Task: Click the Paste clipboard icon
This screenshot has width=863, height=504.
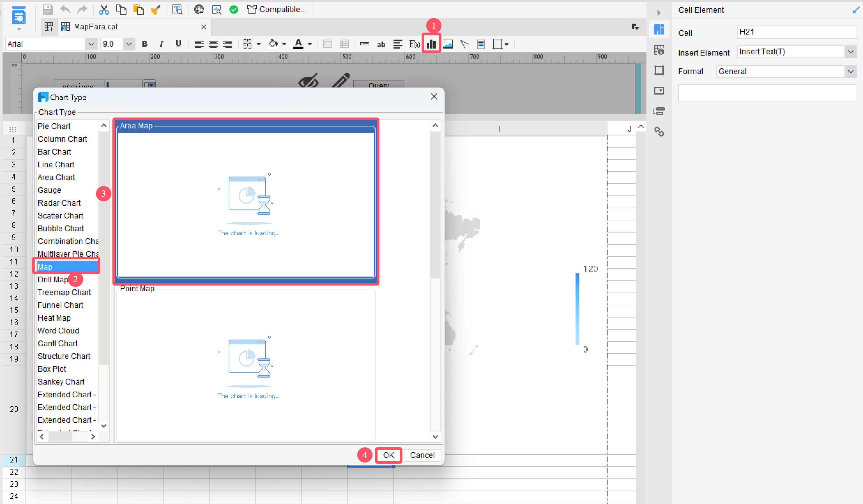Action: (x=138, y=10)
